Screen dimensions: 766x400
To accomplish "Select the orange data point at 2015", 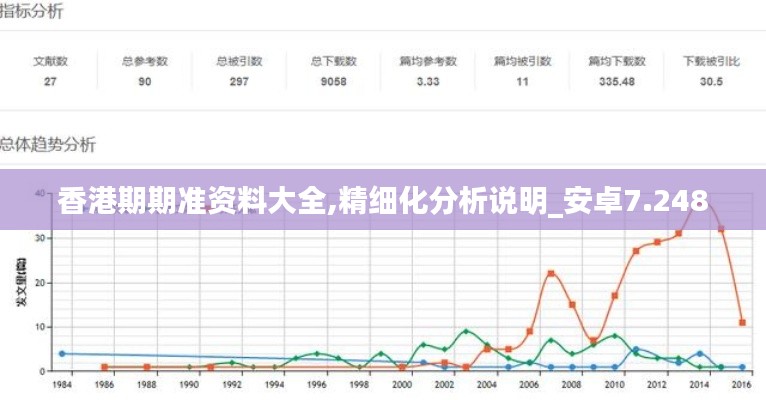I will tap(721, 229).
